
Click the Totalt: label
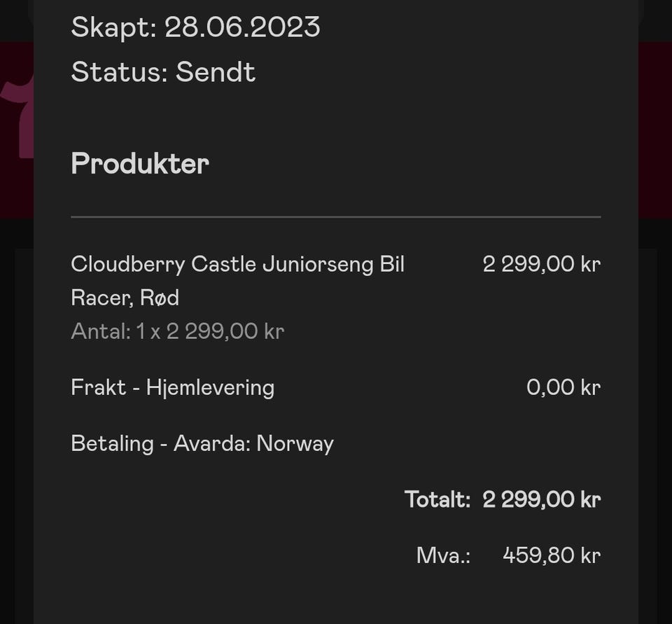[437, 499]
